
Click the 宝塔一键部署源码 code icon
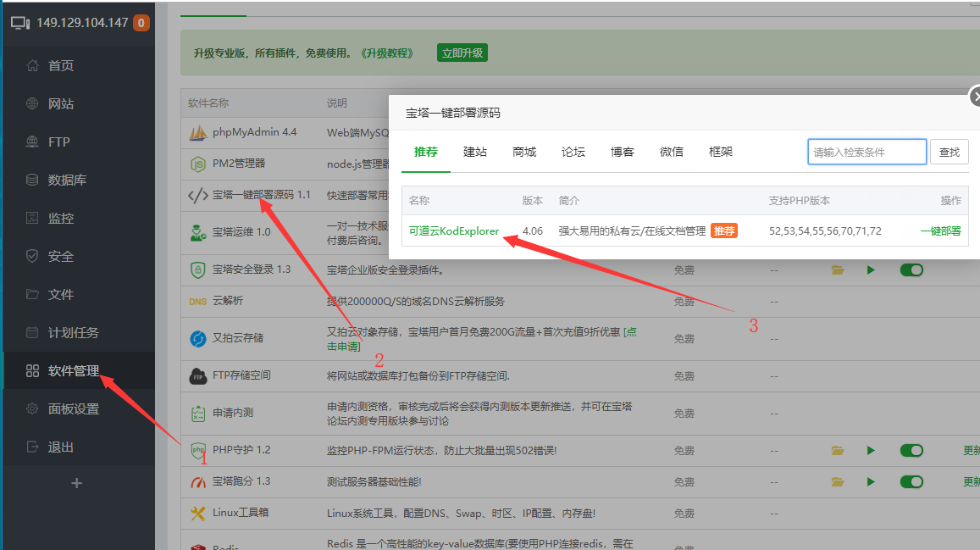pos(198,196)
